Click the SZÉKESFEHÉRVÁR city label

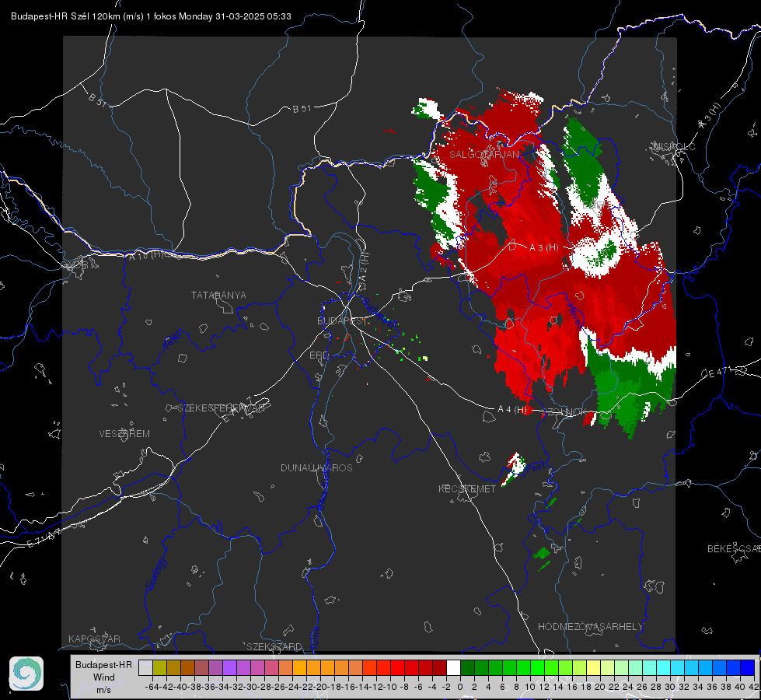point(223,408)
